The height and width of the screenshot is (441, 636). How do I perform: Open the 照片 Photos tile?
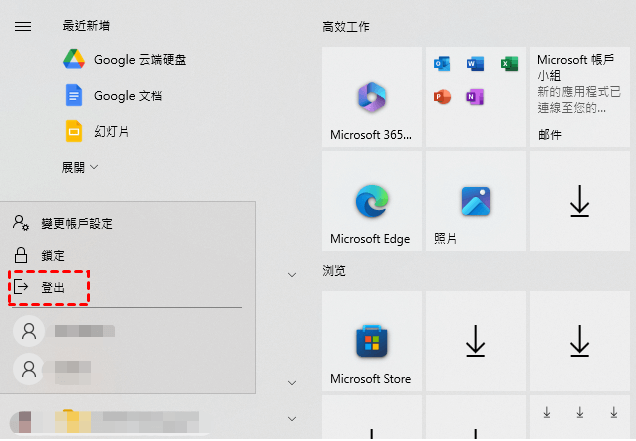click(x=475, y=201)
